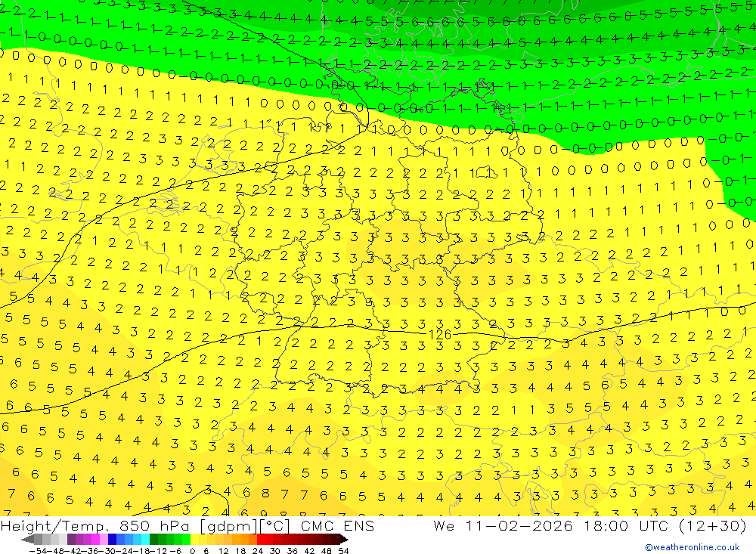This screenshot has width=756, height=554.
Task: Click the '12' label on the temperature legend
Action: pyautogui.click(x=223, y=551)
